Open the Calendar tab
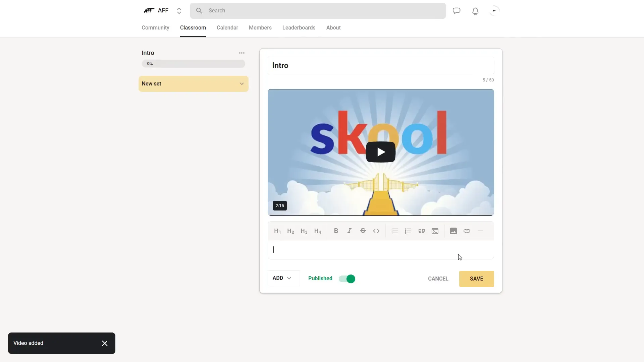 [x=227, y=28]
